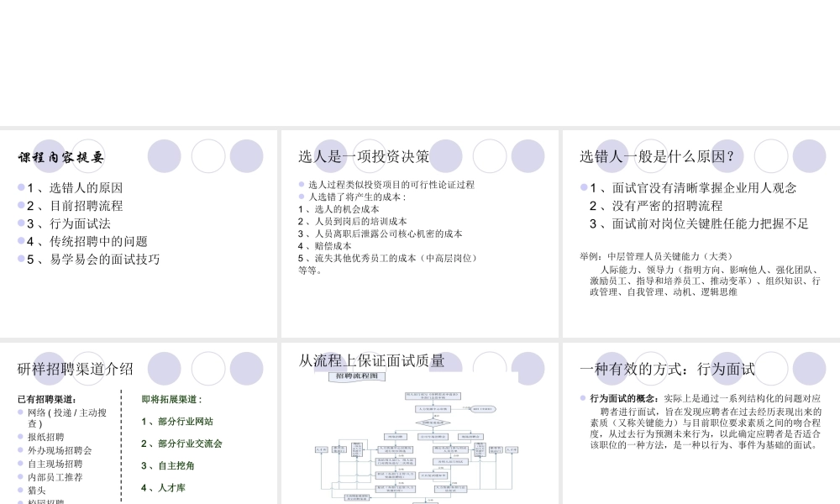Viewport: 840px width, 504px height.
Task: Click the line 选人过程类似投资项目的可行性论证过程
Action: pos(391,185)
